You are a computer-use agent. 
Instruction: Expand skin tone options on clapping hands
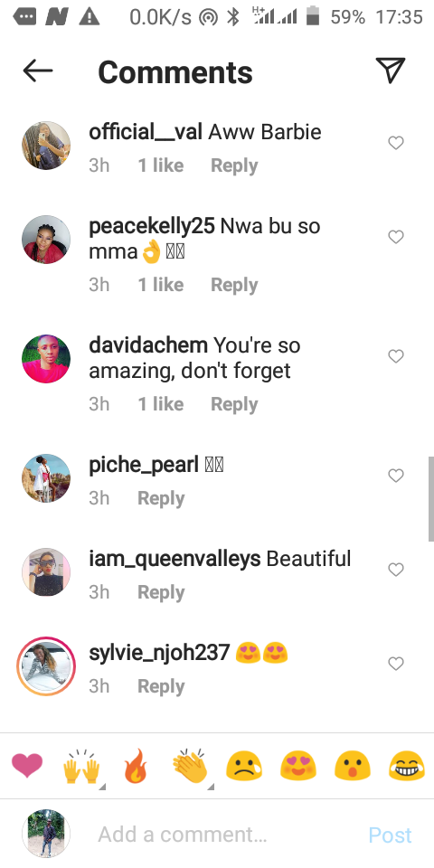coord(211,786)
